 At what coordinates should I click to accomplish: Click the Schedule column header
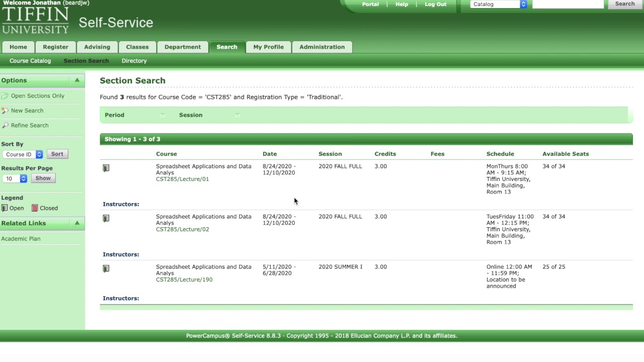point(500,154)
